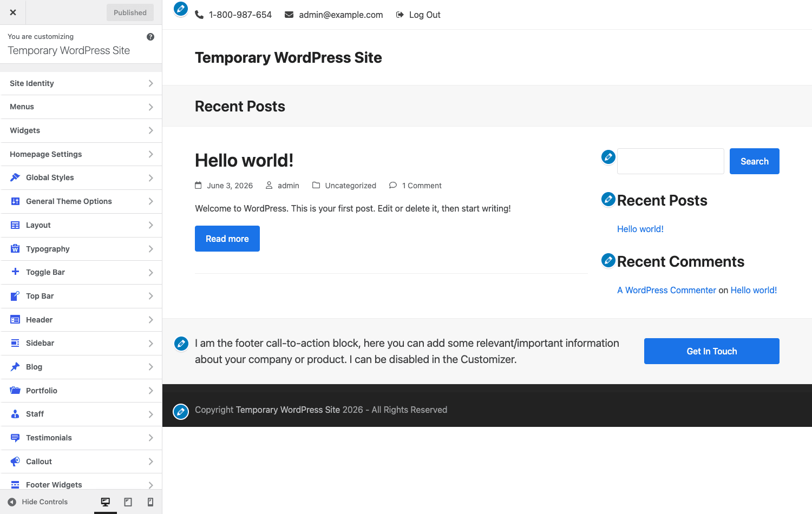Screen dimensions: 812x514
Task: Expand Widgets using its chevron arrow
Action: pos(150,130)
